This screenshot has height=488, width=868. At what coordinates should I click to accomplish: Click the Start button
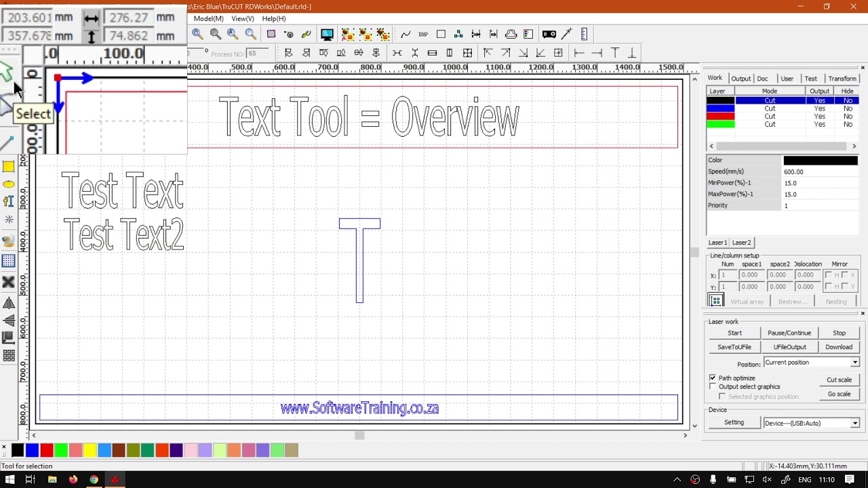(x=734, y=333)
